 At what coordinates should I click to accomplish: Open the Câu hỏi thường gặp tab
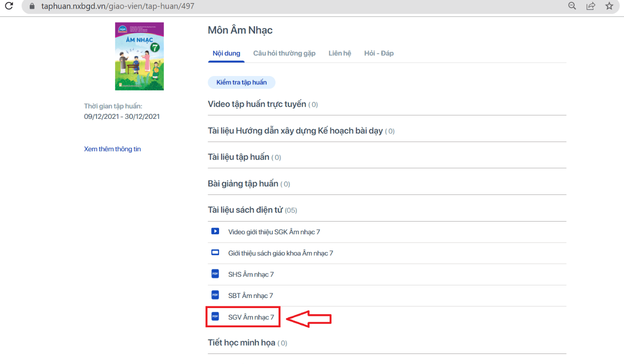tap(284, 53)
